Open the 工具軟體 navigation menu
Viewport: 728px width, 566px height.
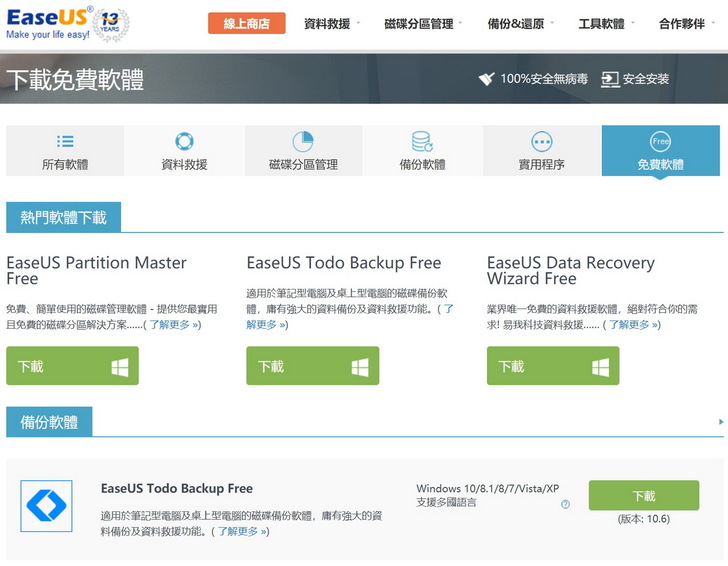[601, 24]
